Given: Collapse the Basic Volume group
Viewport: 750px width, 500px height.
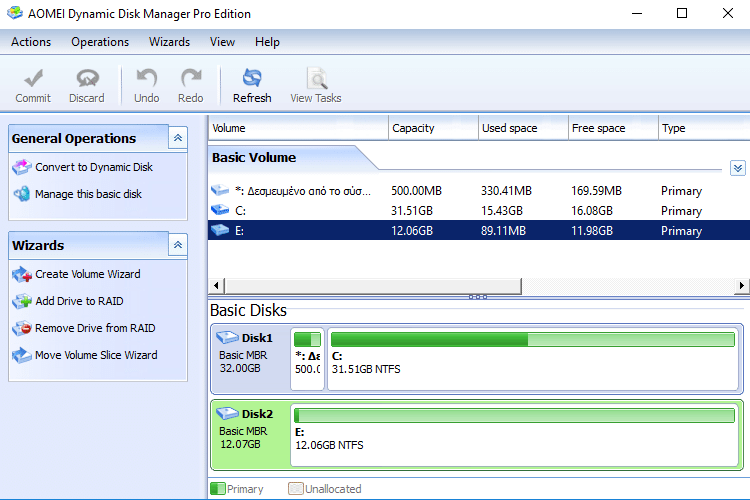Looking at the screenshot, I should 738,168.
